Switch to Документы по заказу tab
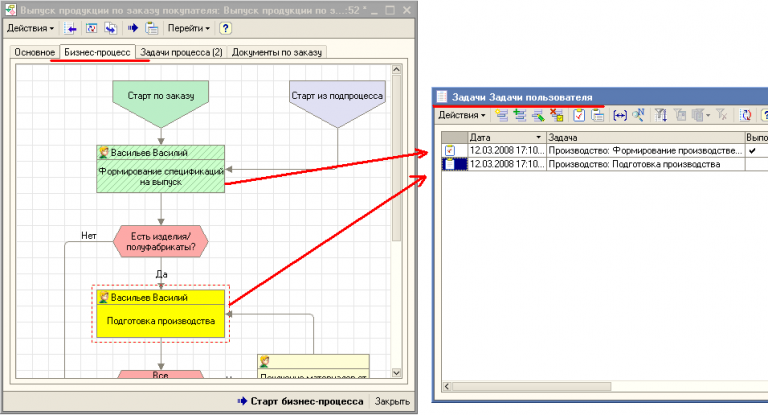This screenshot has width=768, height=415. (x=279, y=52)
